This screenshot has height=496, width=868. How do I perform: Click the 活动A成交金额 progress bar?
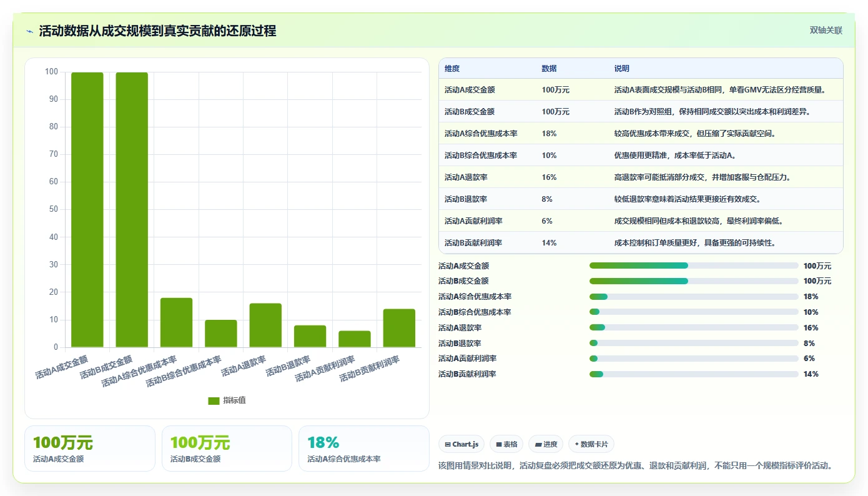click(x=694, y=265)
